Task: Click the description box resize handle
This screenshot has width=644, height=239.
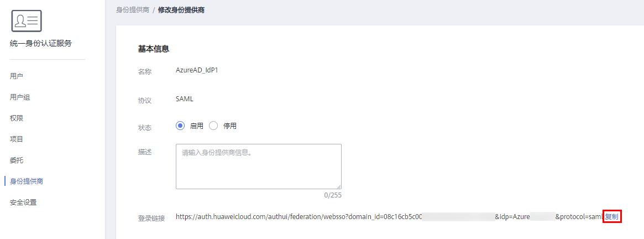Action: [x=338, y=186]
